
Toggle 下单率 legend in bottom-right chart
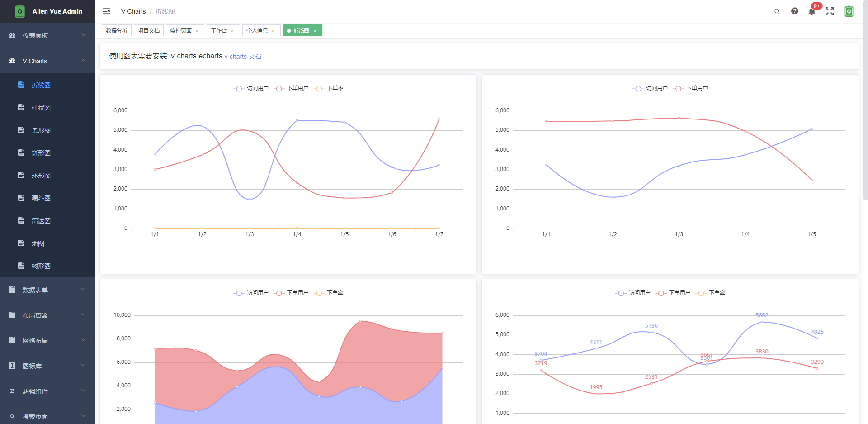click(x=711, y=293)
